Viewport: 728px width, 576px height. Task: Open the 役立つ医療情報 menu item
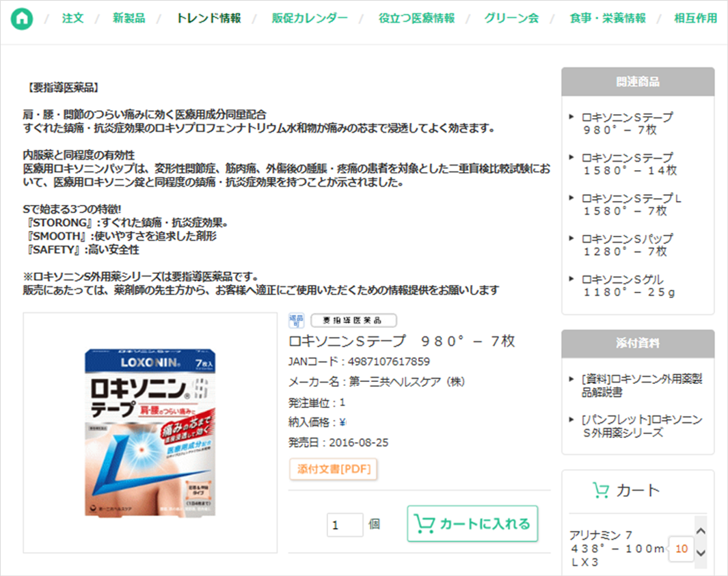pos(416,18)
